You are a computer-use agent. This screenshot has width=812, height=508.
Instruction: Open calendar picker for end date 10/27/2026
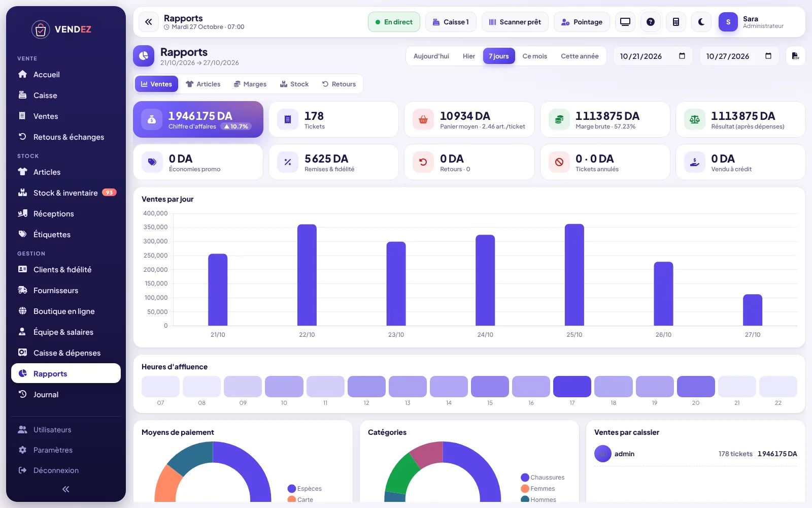coord(768,56)
